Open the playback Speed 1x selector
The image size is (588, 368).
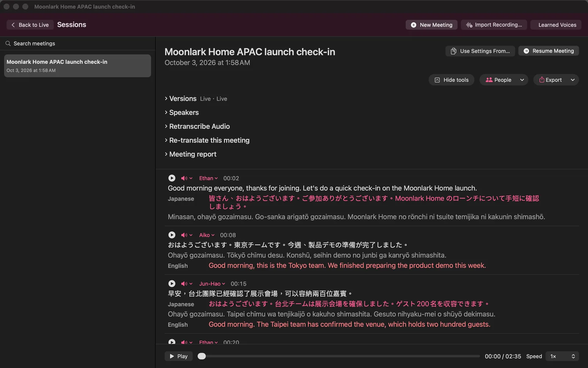pos(562,356)
